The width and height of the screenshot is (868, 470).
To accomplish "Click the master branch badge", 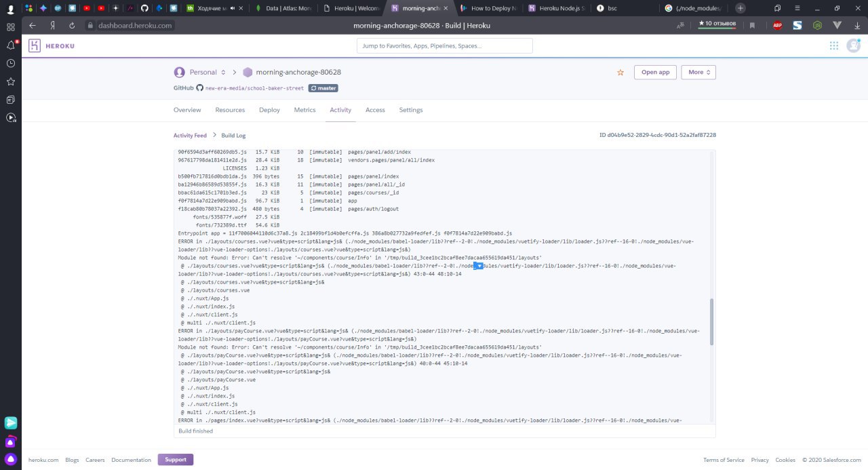I will (323, 88).
